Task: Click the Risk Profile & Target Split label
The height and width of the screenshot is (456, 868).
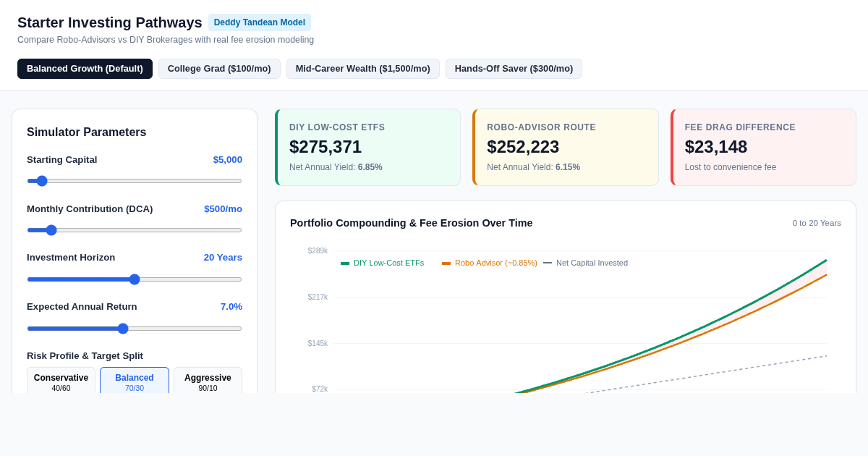Action: click(x=85, y=356)
